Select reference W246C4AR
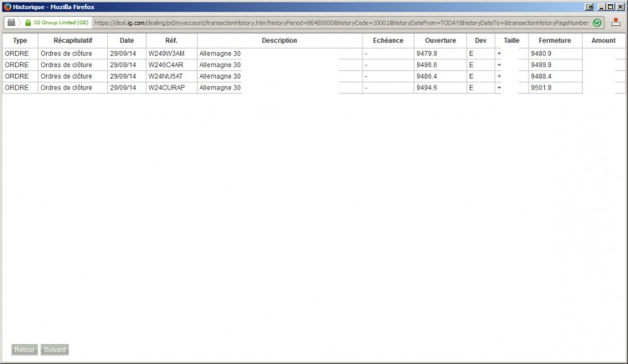This screenshot has width=628, height=364. [166, 65]
